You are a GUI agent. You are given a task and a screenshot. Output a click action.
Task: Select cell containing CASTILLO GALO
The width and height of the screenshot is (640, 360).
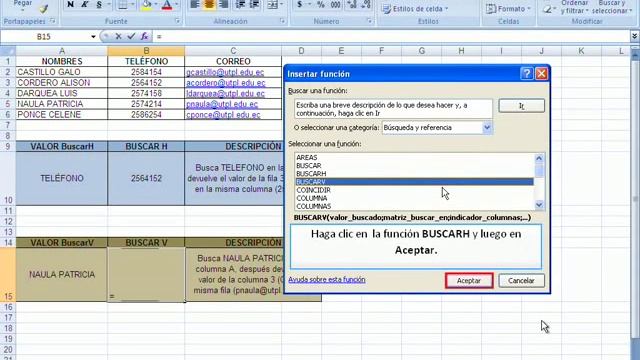pos(62,72)
